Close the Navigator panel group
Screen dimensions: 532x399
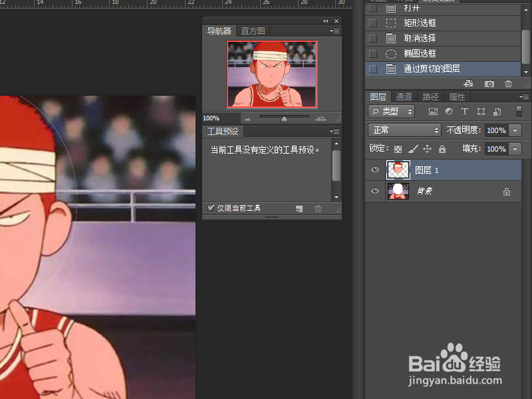tap(336, 21)
